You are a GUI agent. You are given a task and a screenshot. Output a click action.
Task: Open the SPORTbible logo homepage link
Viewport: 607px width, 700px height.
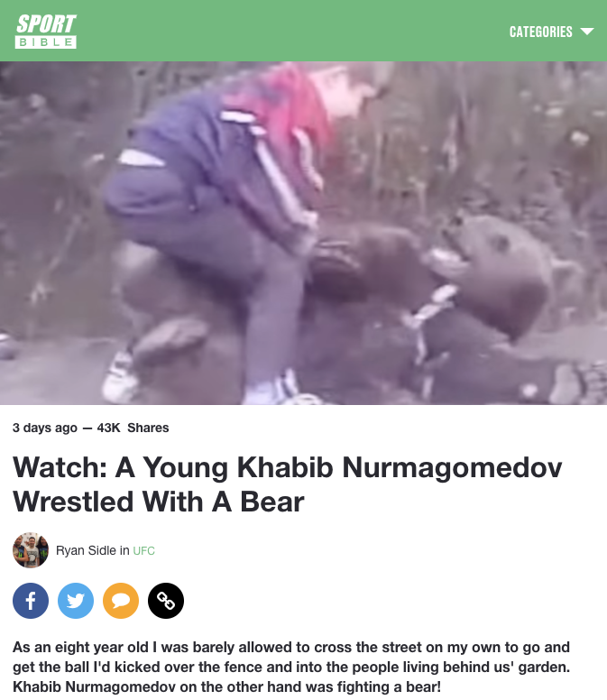[x=45, y=31]
